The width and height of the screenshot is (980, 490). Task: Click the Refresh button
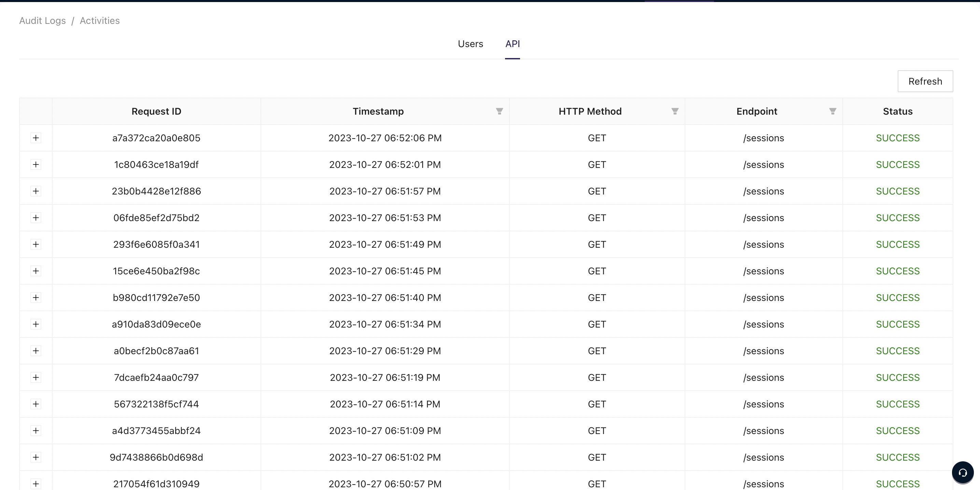[x=925, y=81]
